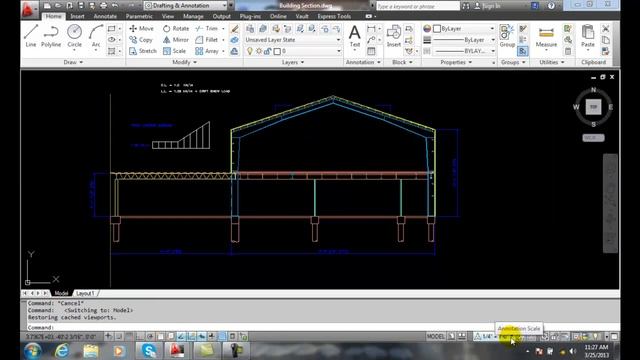Click the layer color swatch for layer 0
Image resolution: width=640 pixels, height=360 pixels.
pos(277,51)
